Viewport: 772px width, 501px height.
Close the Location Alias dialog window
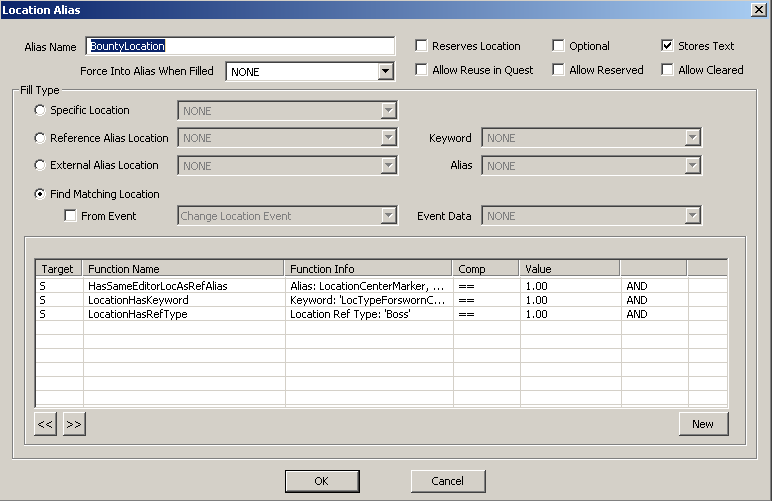pos(758,9)
